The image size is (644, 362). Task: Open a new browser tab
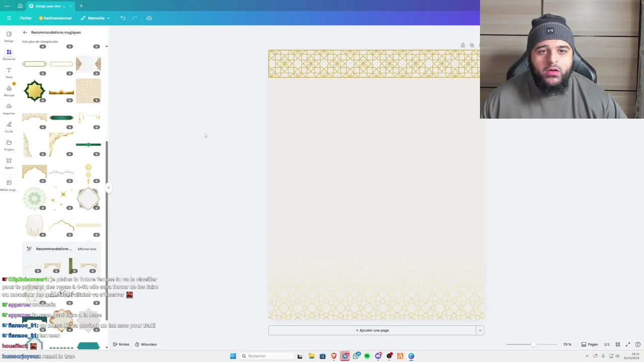81,6
